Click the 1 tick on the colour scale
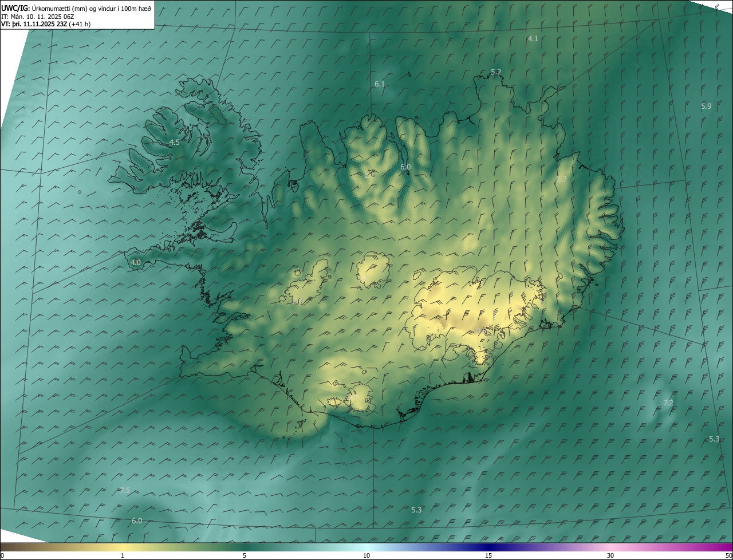 (123, 556)
